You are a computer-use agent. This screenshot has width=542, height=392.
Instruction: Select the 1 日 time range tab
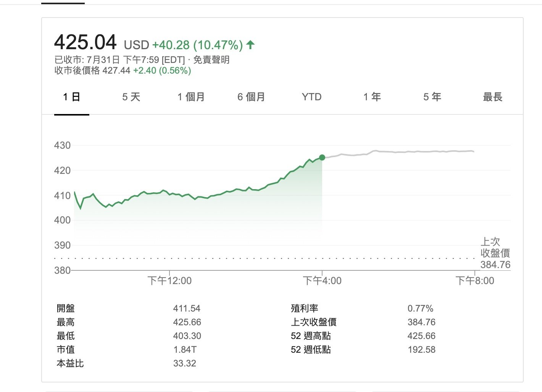[72, 97]
